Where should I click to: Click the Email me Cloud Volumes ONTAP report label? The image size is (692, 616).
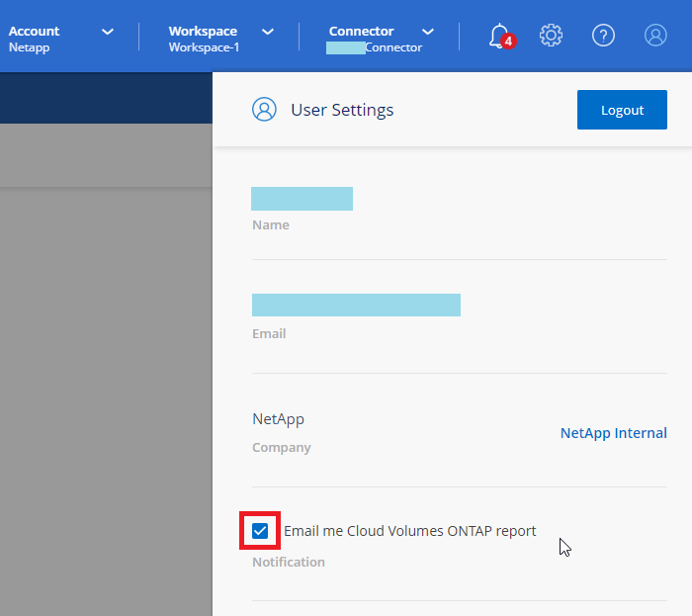click(409, 531)
